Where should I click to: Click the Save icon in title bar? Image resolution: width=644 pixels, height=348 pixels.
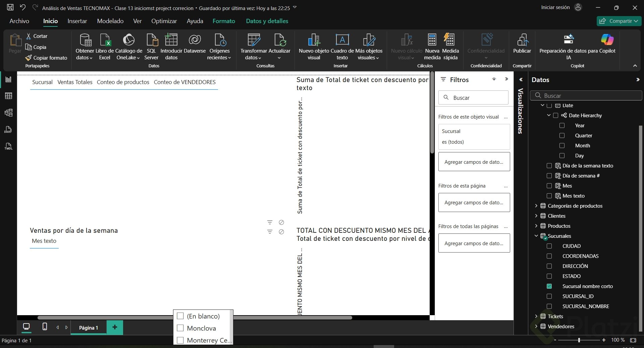10,7
